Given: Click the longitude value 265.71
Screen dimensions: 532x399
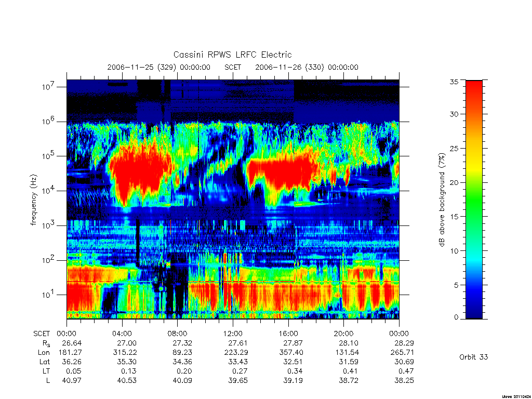Looking at the screenshot, I should 402,352.
